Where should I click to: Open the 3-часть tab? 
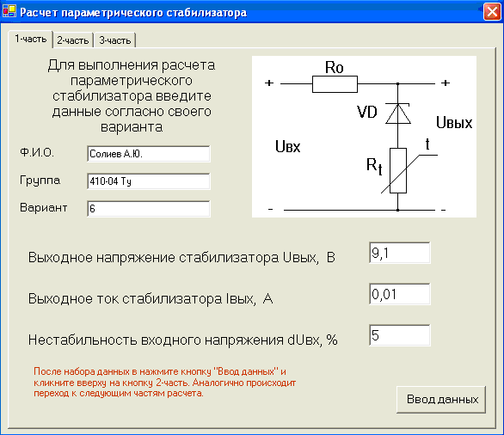click(x=115, y=40)
